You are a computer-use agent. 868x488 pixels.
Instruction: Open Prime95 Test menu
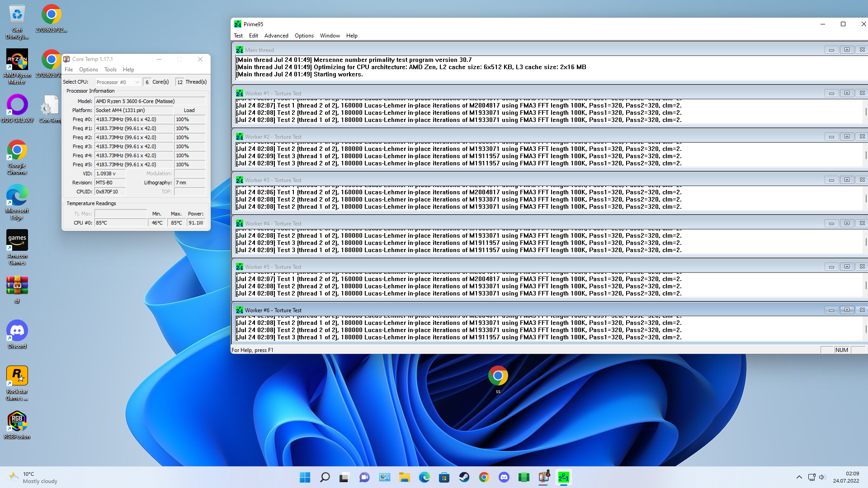point(238,36)
